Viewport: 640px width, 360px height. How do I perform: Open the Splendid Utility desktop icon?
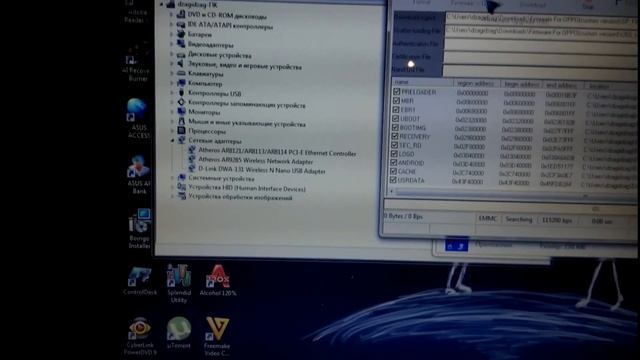click(179, 283)
